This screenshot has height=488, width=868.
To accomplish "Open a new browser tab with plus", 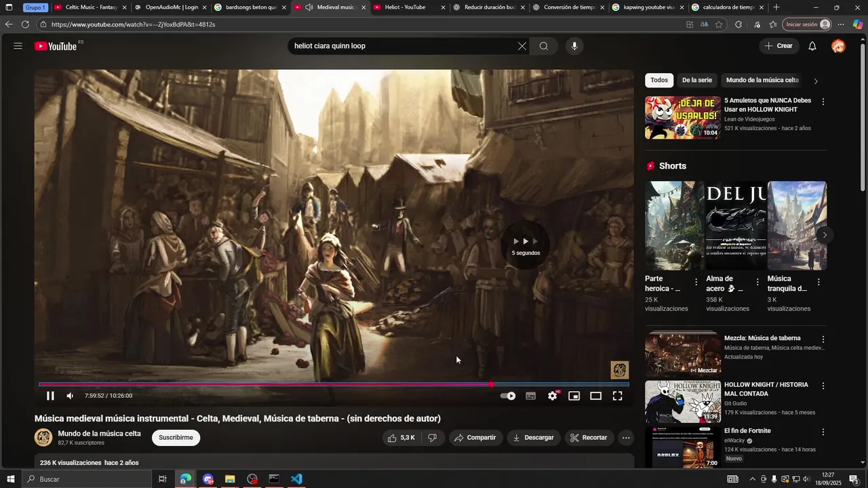I will [x=776, y=7].
